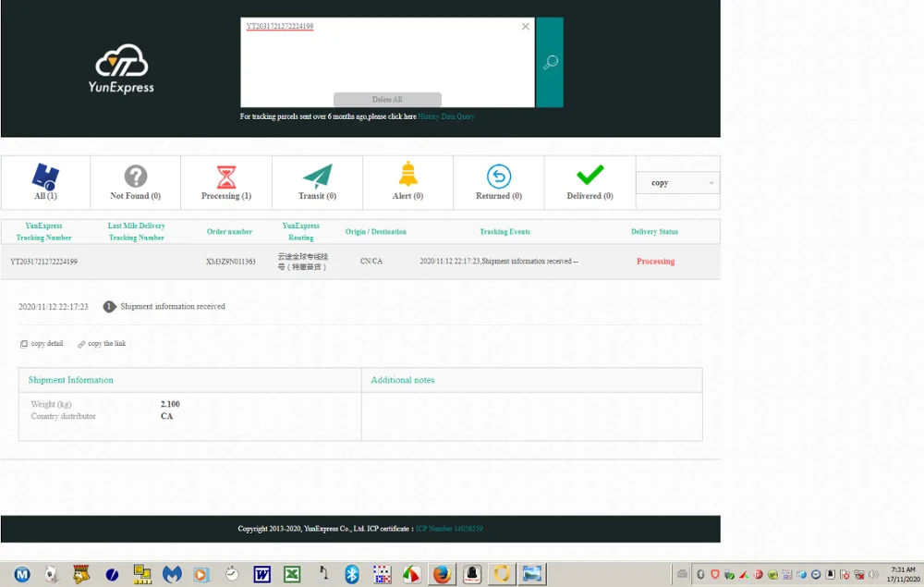The width and height of the screenshot is (924, 587).
Task: Click the magnifier search button
Action: (x=550, y=62)
